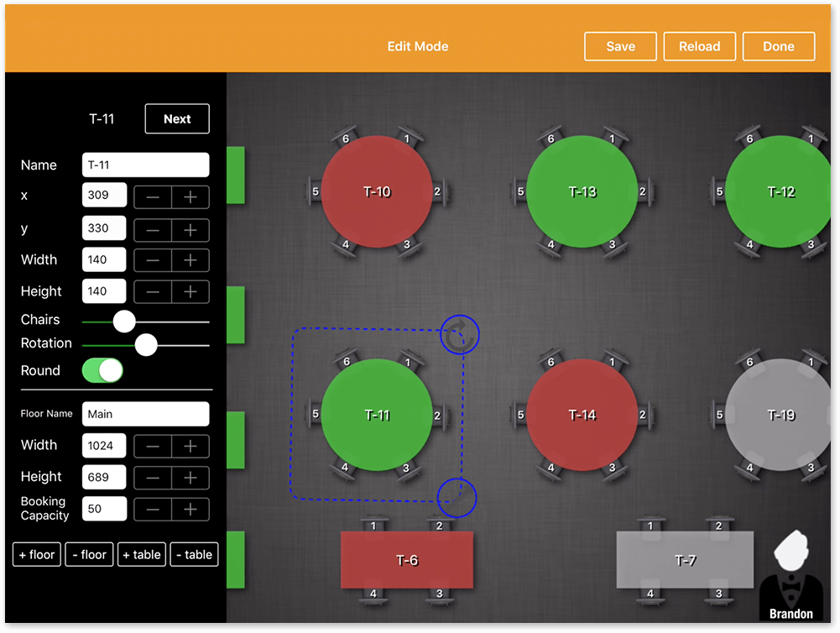Click the rotate handle on selected table T-11

tap(459, 334)
